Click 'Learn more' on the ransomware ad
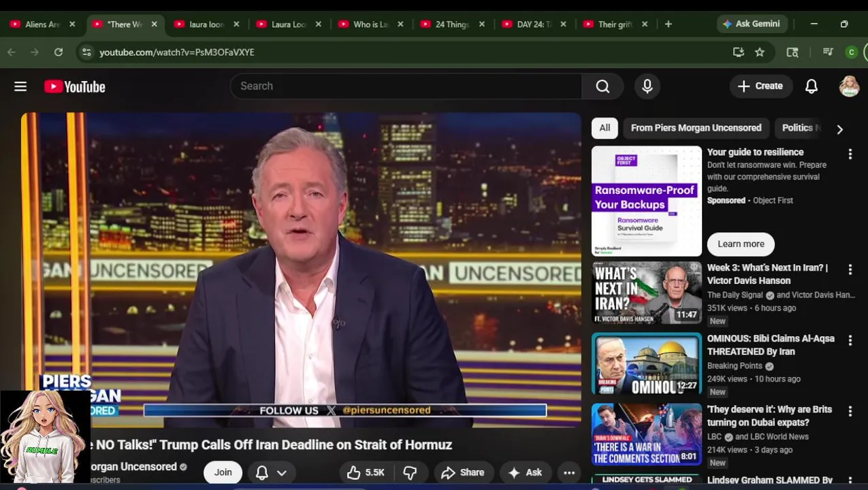 coord(741,244)
